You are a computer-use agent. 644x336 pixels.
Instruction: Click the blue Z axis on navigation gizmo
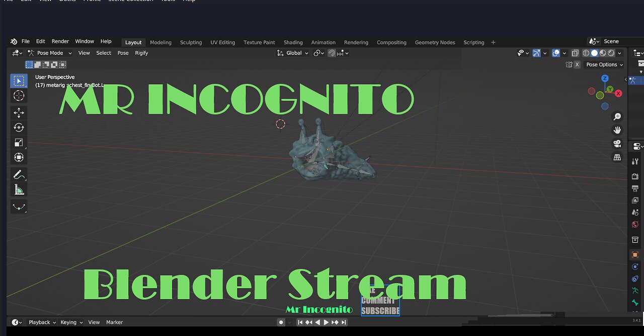tap(605, 79)
